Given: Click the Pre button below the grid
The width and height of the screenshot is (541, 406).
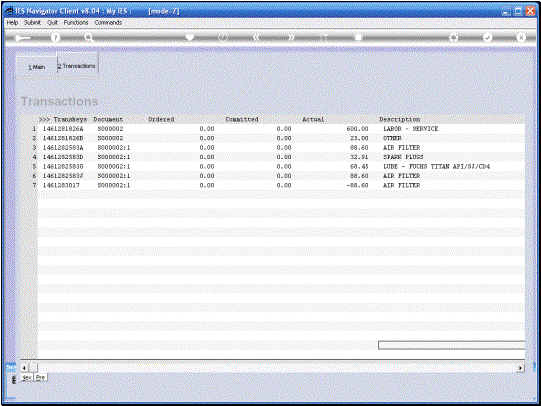Looking at the screenshot, I should (40, 377).
